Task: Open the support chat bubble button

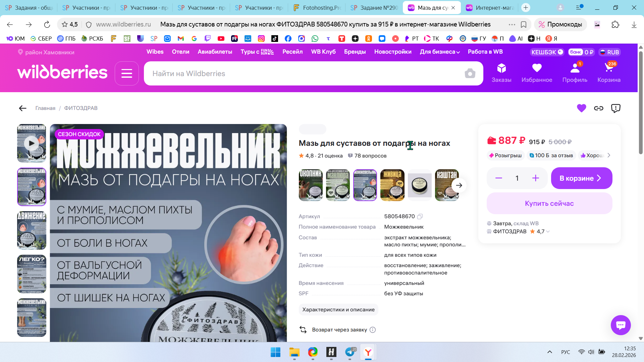Action: point(621,325)
